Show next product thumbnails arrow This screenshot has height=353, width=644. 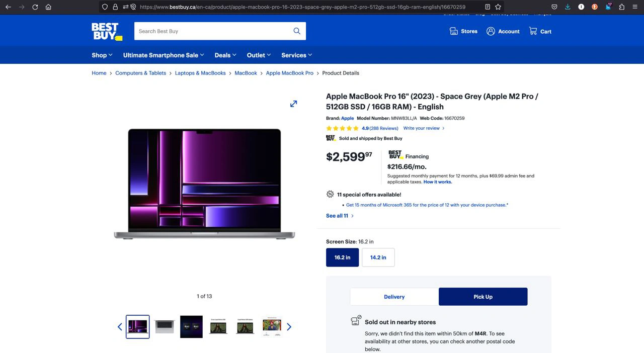click(x=289, y=327)
